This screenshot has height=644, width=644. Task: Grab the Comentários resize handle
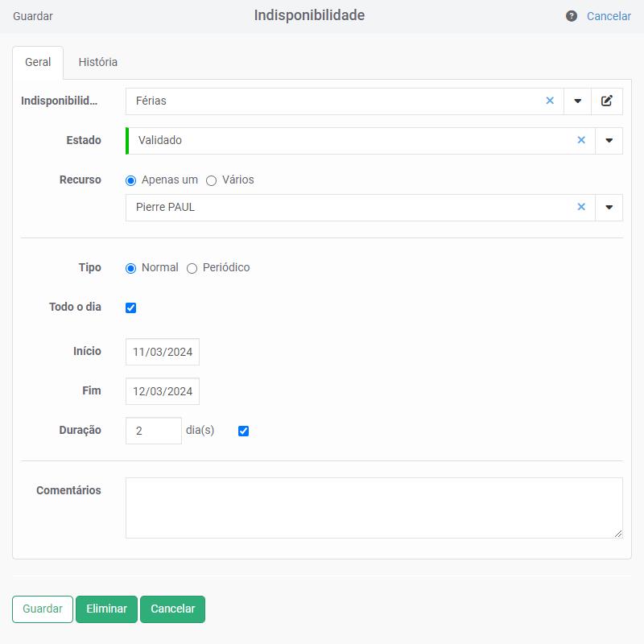click(618, 534)
